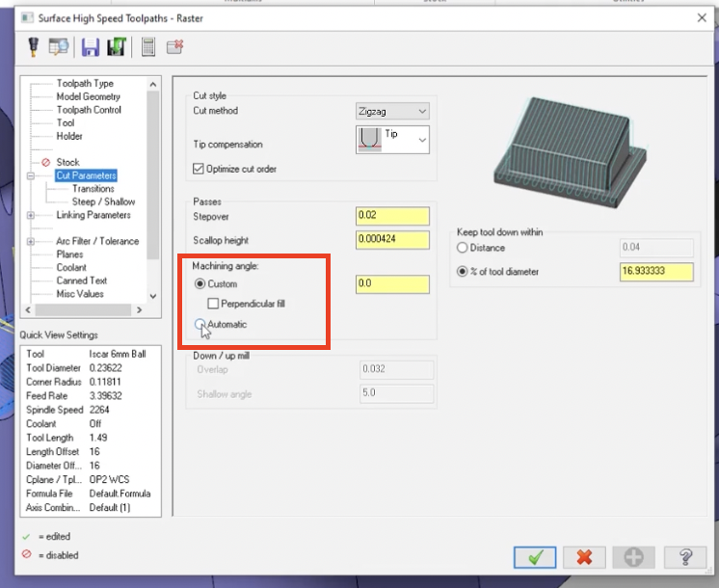Select the Distance radio button
Screen dimensions: 719x588
click(x=462, y=248)
